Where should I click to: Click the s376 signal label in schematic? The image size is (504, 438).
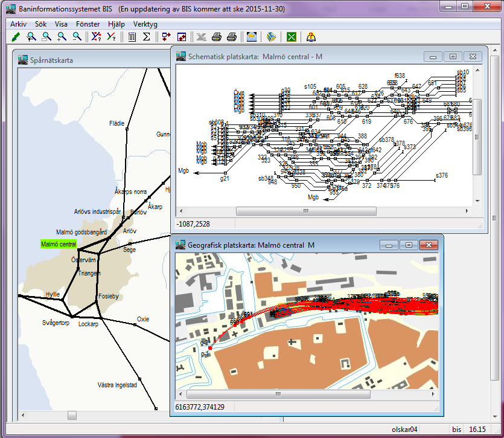point(442,175)
